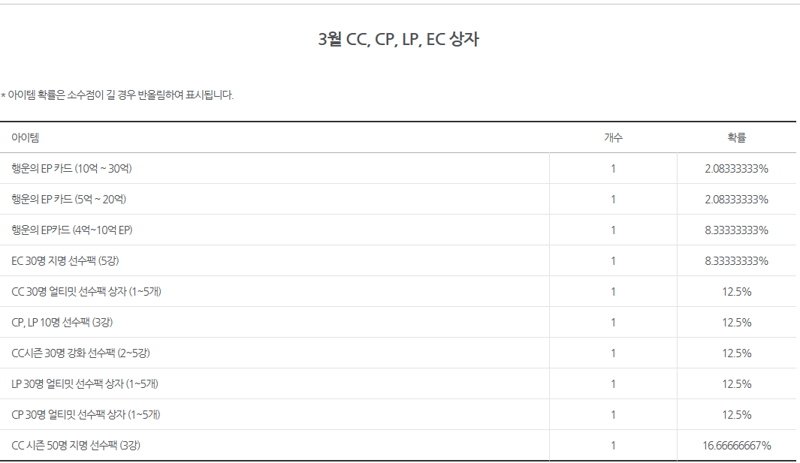
Task: Select the 아이템 column header
Action: tap(25, 137)
